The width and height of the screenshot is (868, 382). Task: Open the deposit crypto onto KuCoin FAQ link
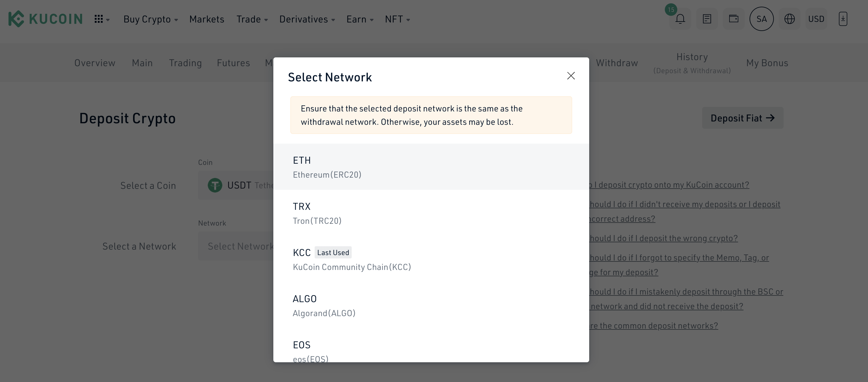(669, 185)
